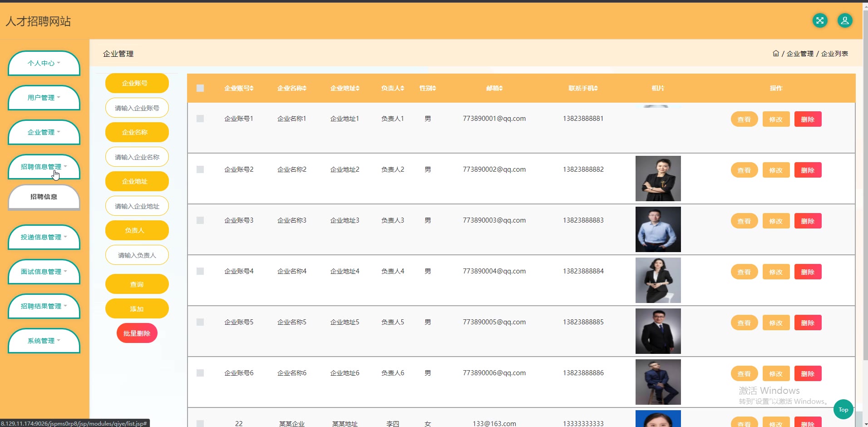The height and width of the screenshot is (427, 868).
Task: Select phone 13823888882 cell
Action: (583, 169)
